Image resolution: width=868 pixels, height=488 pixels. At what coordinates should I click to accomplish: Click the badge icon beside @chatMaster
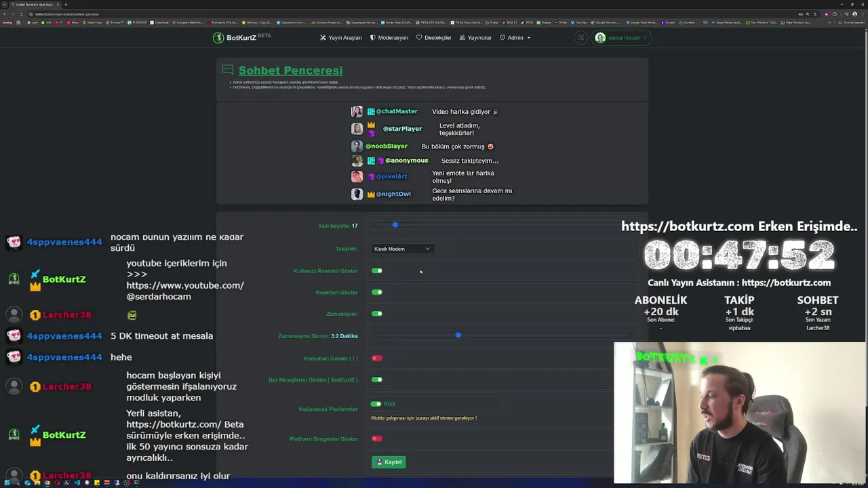click(371, 111)
